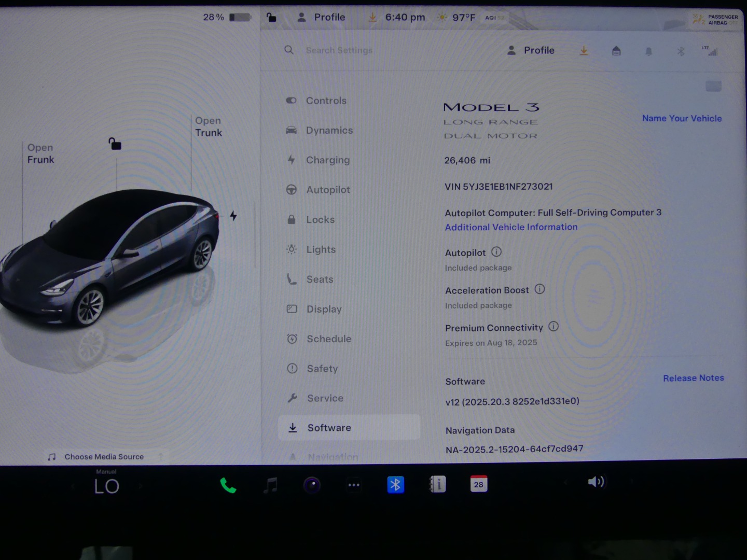Image resolution: width=747 pixels, height=560 pixels.
Task: Tap the LO cabin temperature setting
Action: click(x=107, y=486)
